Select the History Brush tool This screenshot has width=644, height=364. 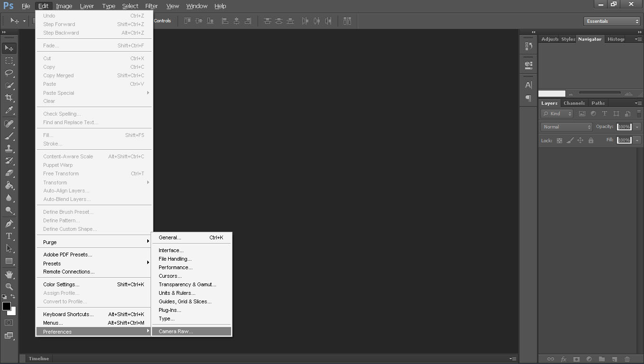[9, 161]
